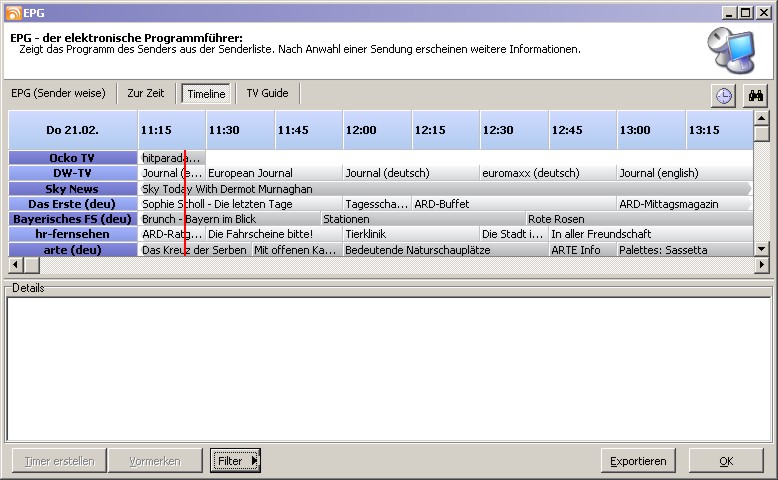Click the Vormerken button

[155, 461]
